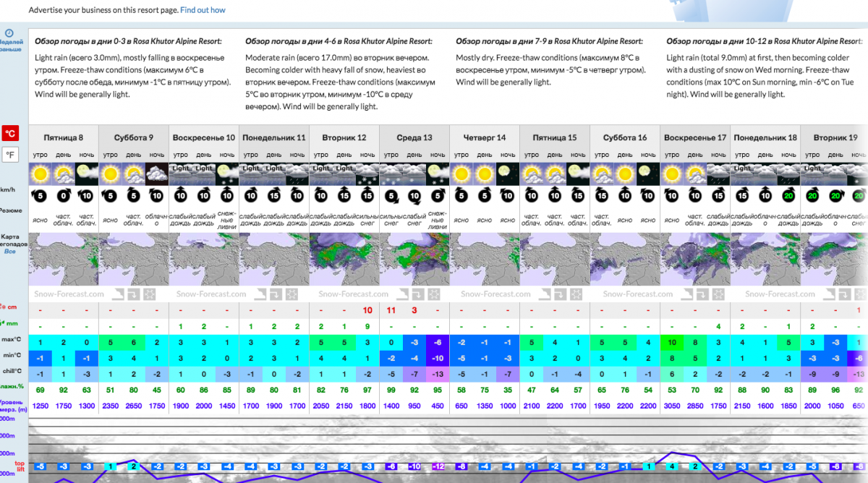Select the 'Воскресенье 17' day header
Screen dimensions: 868x483
[x=694, y=137]
